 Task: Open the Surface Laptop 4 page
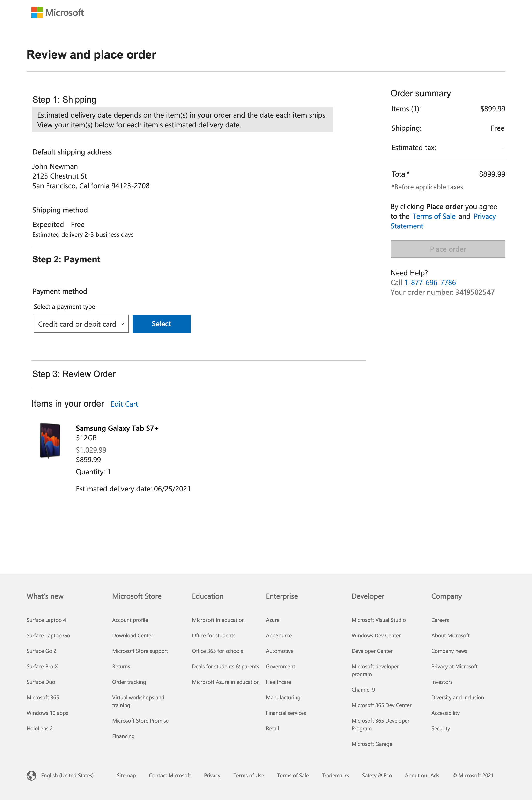46,620
